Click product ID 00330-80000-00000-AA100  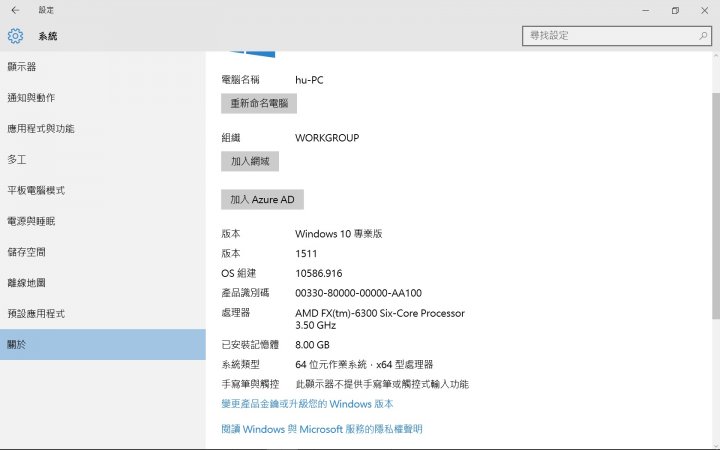tap(358, 293)
